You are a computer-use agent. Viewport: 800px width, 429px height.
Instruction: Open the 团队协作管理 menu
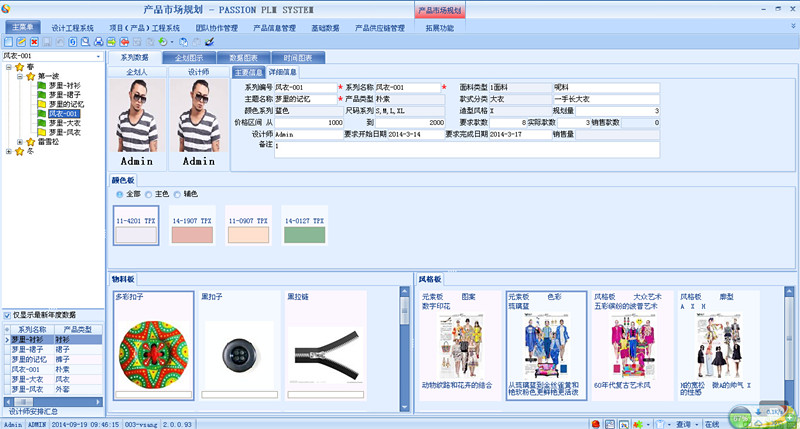coord(216,28)
